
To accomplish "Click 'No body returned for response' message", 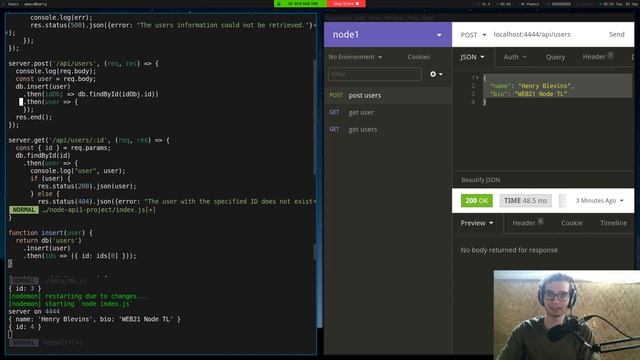I will [x=509, y=250].
